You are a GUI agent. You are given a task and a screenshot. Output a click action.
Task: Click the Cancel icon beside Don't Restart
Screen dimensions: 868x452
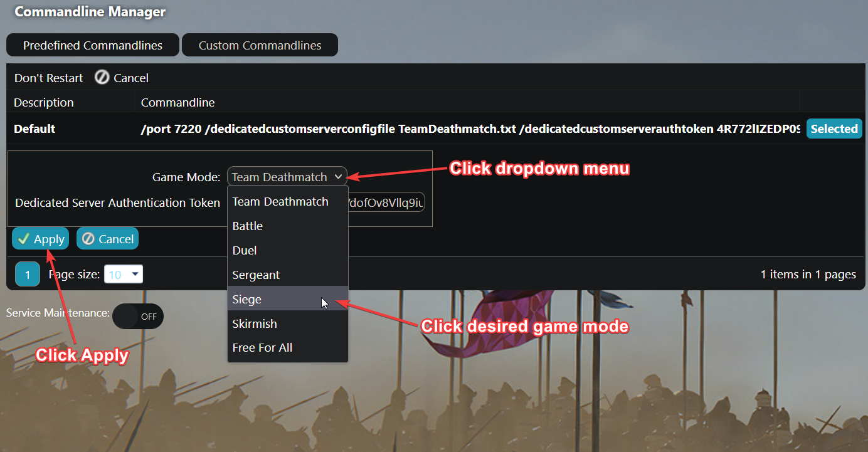coord(102,78)
